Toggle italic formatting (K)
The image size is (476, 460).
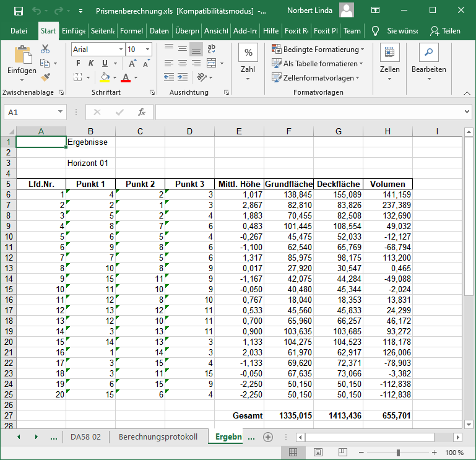tap(92, 63)
